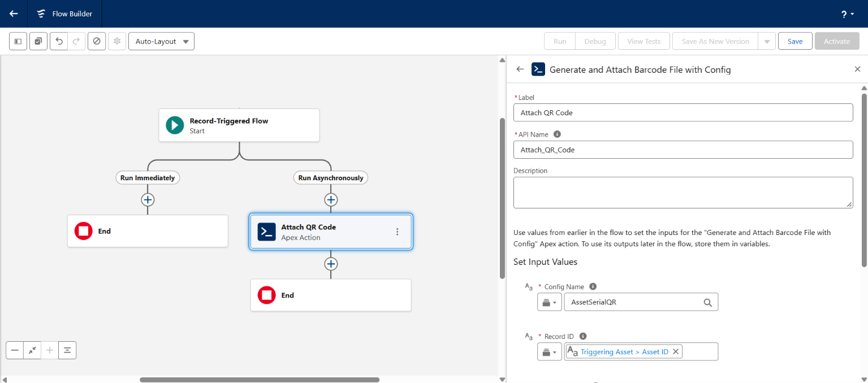Click the Triggering Asset > Asset ID pill
The height and width of the screenshot is (383, 868).
click(x=624, y=352)
